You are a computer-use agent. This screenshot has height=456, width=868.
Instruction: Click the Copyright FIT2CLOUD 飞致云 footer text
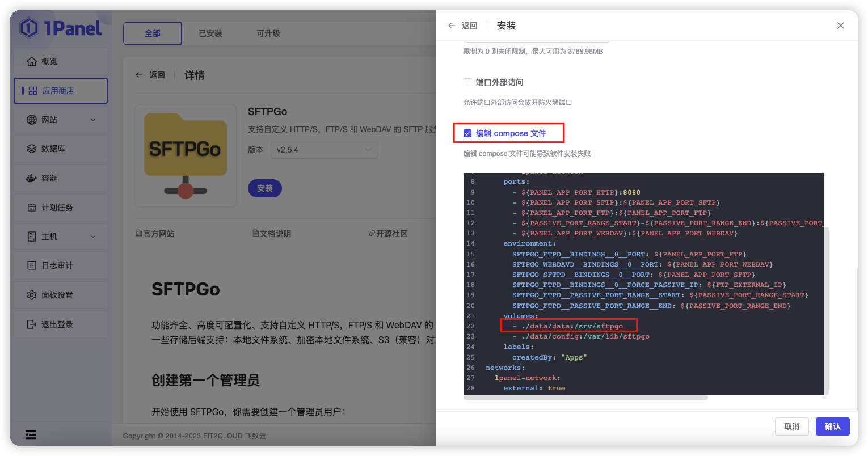tap(195, 436)
